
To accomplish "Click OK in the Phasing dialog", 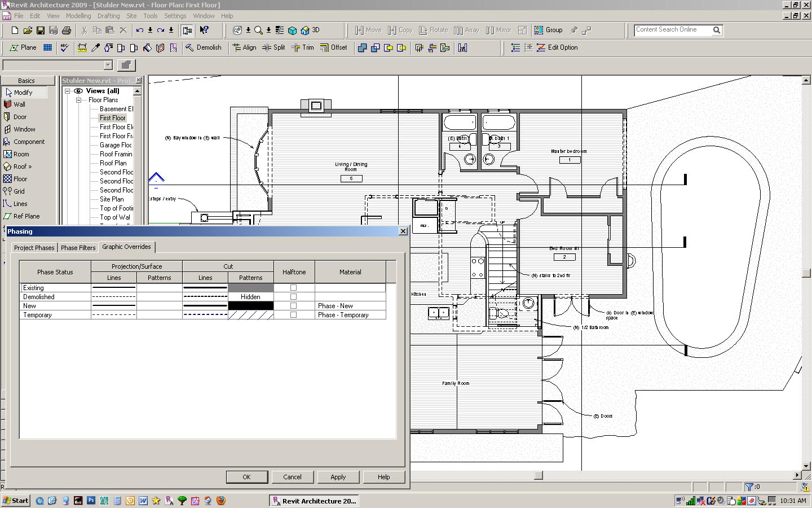I will coord(246,477).
